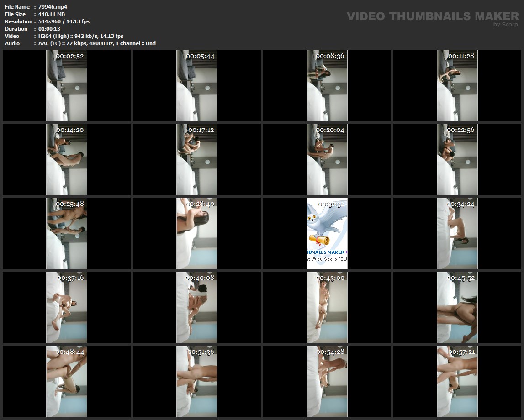Click the Video H264 codec info line
524x420 pixels.
point(81,36)
